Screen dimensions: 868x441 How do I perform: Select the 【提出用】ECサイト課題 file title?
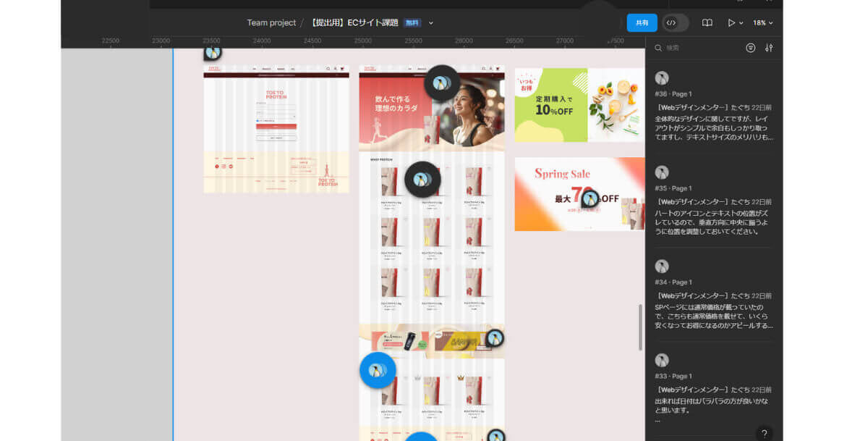[354, 22]
